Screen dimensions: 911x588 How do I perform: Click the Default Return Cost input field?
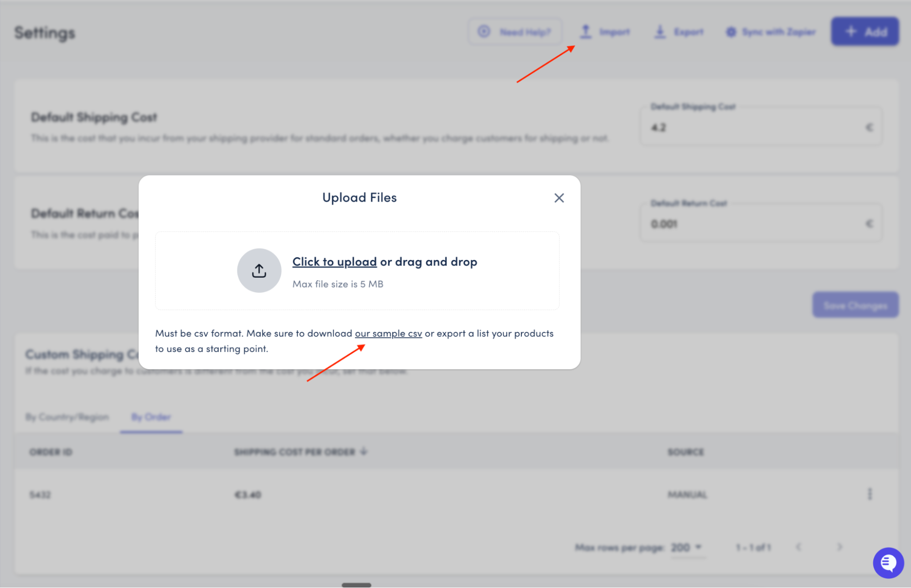(757, 224)
